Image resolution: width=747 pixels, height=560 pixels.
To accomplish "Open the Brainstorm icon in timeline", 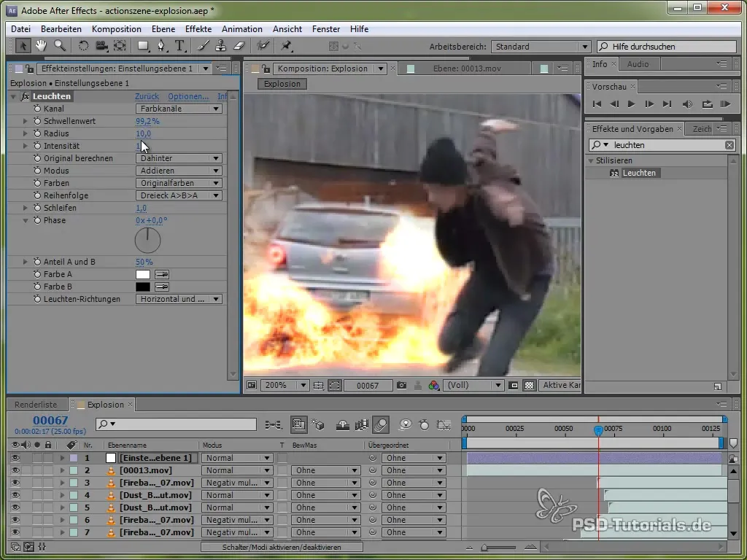I will pos(406,424).
